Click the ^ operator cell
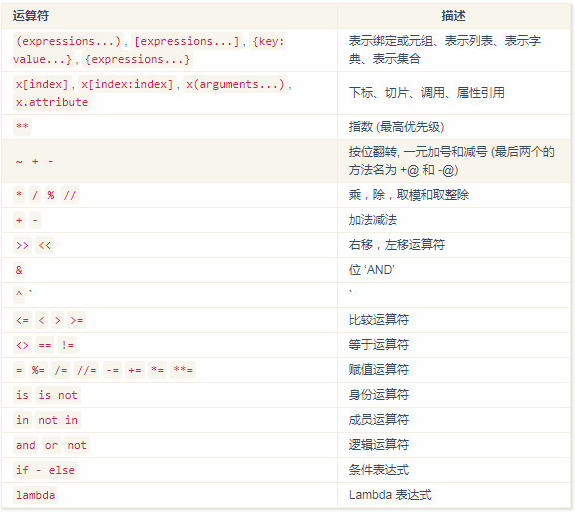The width and height of the screenshot is (575, 514). [x=19, y=294]
